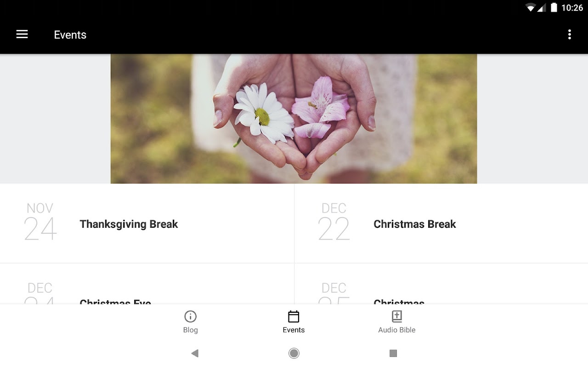The width and height of the screenshot is (588, 368).
Task: Tap the hands holding flowers banner image
Action: (x=294, y=119)
